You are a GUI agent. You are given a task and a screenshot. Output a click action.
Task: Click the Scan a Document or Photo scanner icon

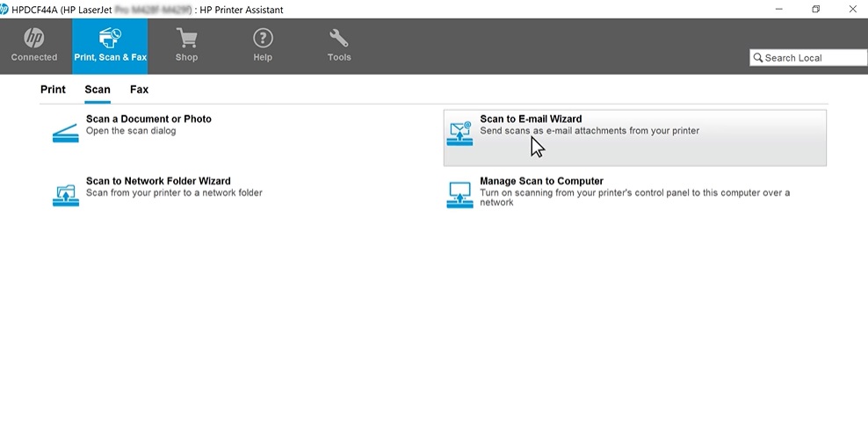[66, 134]
